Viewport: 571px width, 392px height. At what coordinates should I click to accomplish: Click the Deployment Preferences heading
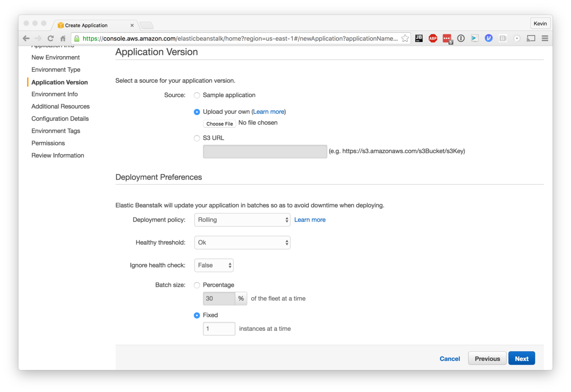159,177
